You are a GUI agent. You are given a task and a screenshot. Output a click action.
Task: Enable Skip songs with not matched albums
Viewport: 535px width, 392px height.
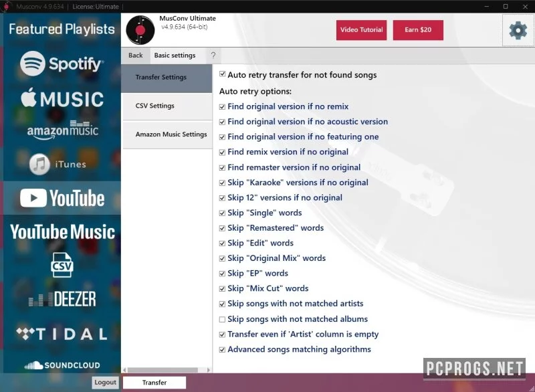[222, 319]
